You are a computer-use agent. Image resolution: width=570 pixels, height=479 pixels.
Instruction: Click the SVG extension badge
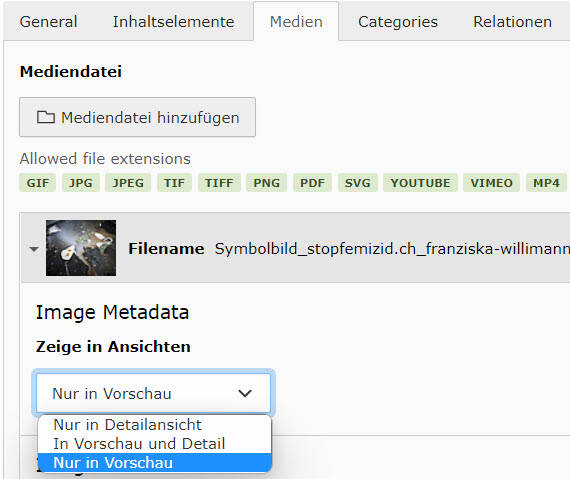(358, 183)
